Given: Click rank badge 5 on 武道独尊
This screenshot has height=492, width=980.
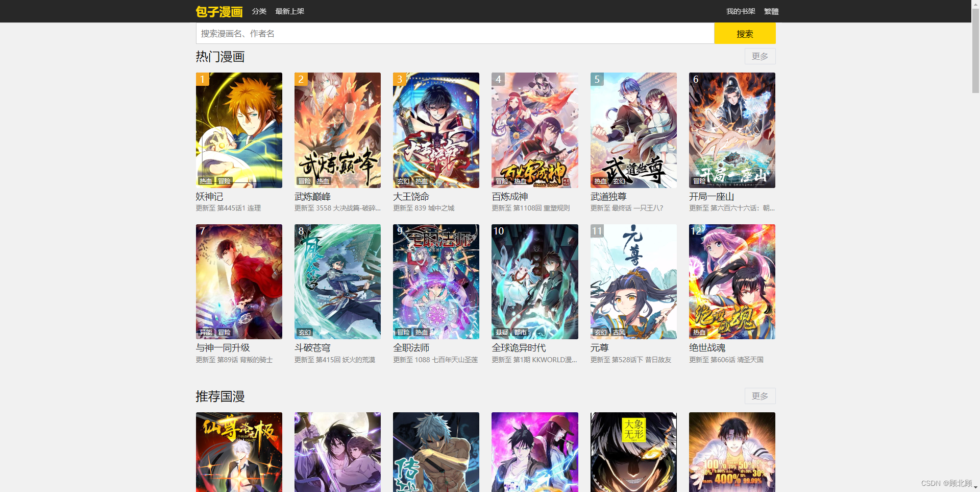Looking at the screenshot, I should (597, 79).
